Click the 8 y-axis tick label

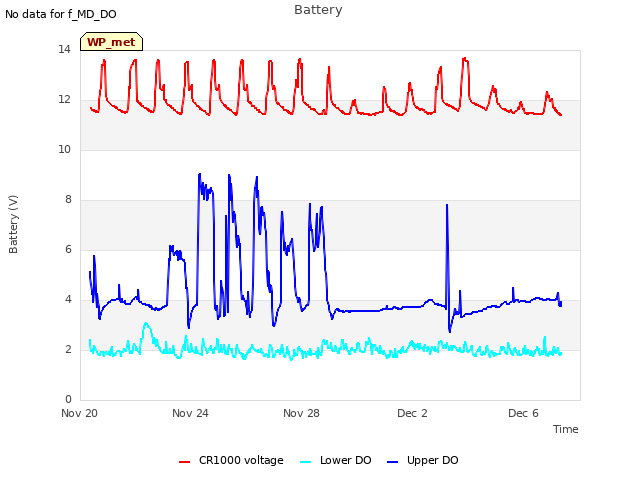[x=68, y=200]
